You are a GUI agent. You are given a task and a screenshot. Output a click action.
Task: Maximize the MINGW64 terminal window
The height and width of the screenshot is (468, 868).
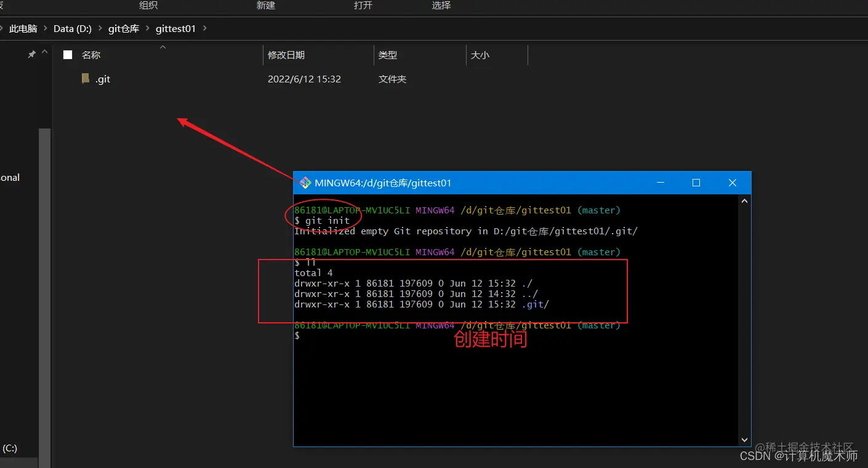696,183
